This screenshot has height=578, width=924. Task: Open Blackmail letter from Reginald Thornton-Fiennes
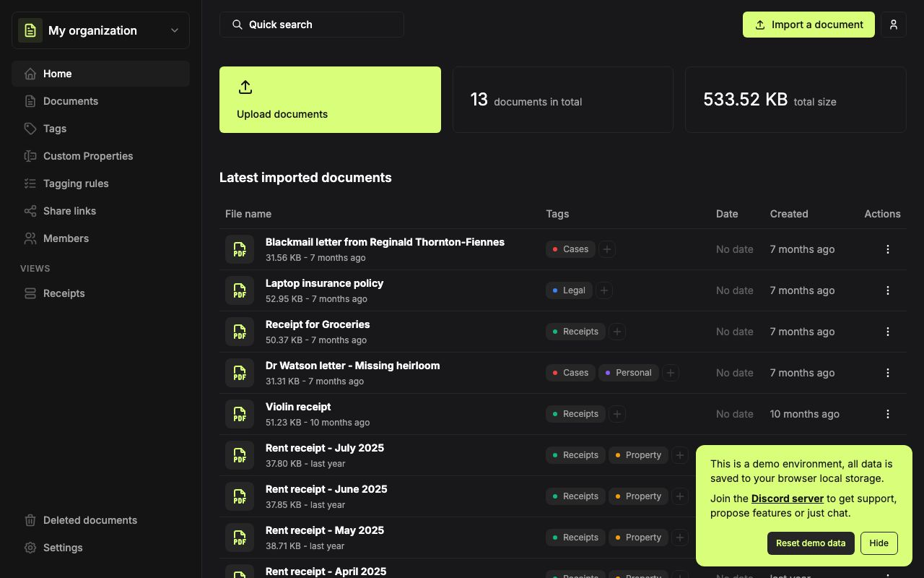pyautogui.click(x=385, y=242)
